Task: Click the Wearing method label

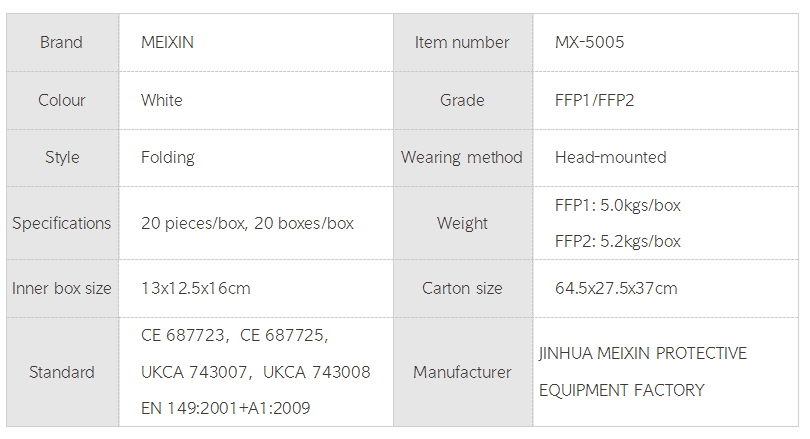Action: click(x=462, y=157)
